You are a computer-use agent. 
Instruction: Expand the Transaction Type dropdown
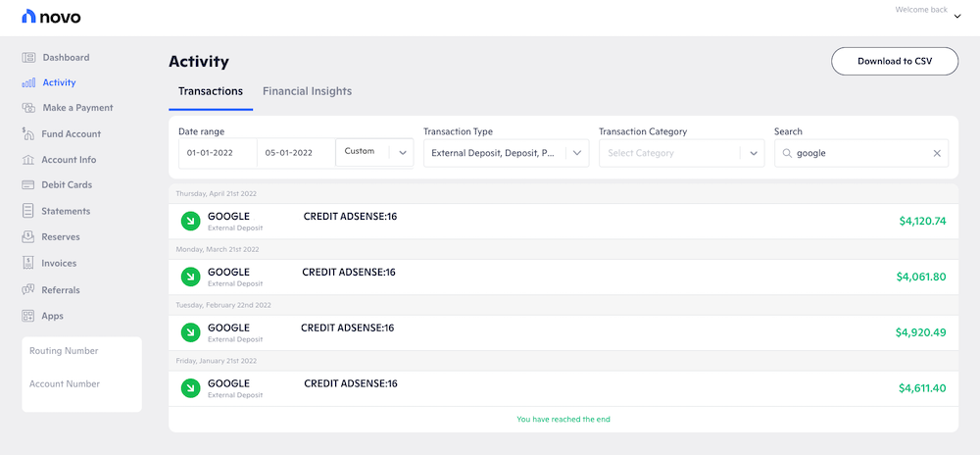click(x=577, y=153)
